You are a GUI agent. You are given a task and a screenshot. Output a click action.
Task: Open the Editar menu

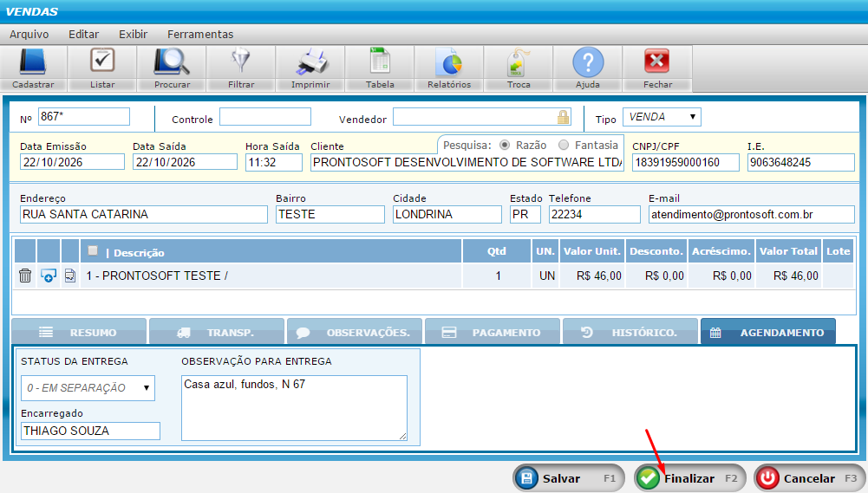[x=83, y=35]
